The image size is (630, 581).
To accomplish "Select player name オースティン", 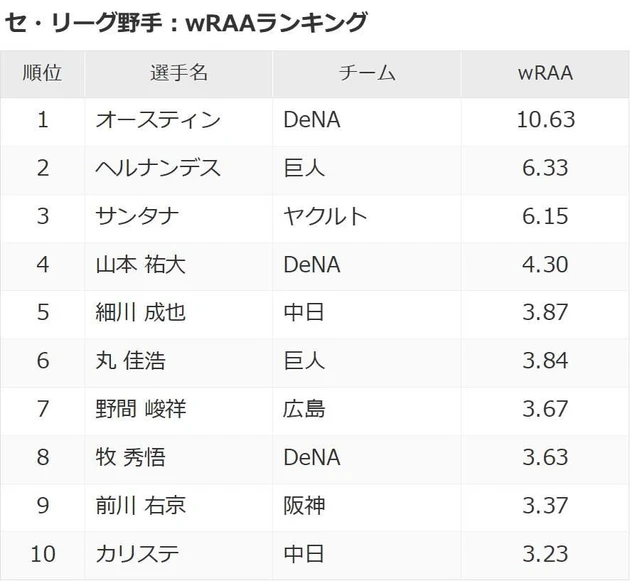I will pos(157,120).
